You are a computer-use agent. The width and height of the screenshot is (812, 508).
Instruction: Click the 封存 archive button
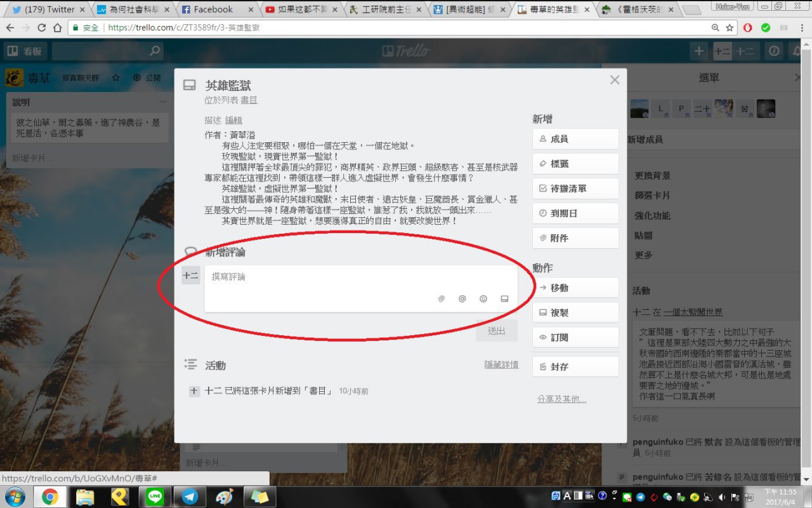click(x=575, y=367)
